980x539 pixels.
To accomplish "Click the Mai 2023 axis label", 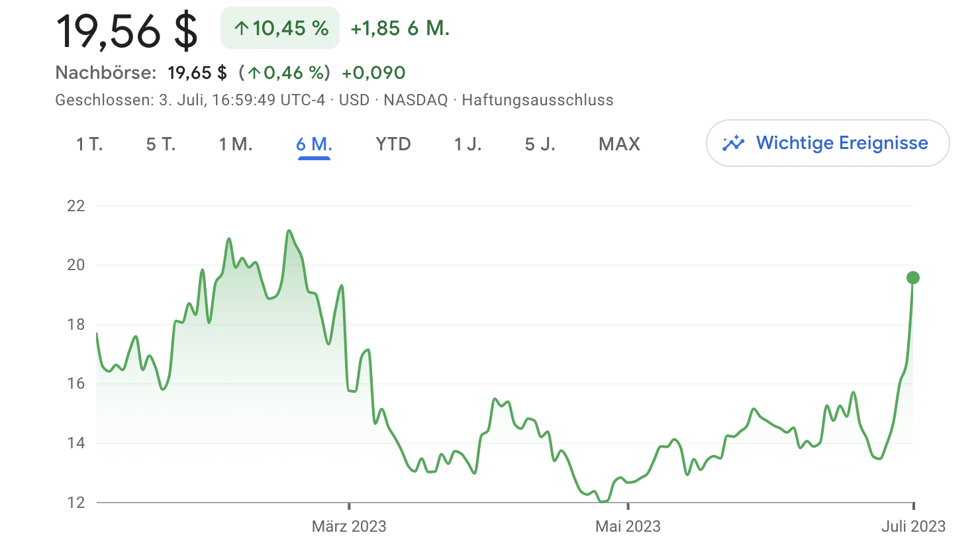I will click(x=628, y=526).
